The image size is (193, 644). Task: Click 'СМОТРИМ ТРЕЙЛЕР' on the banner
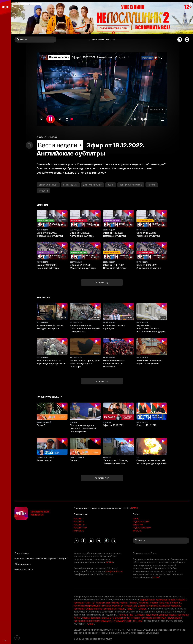(113, 28)
